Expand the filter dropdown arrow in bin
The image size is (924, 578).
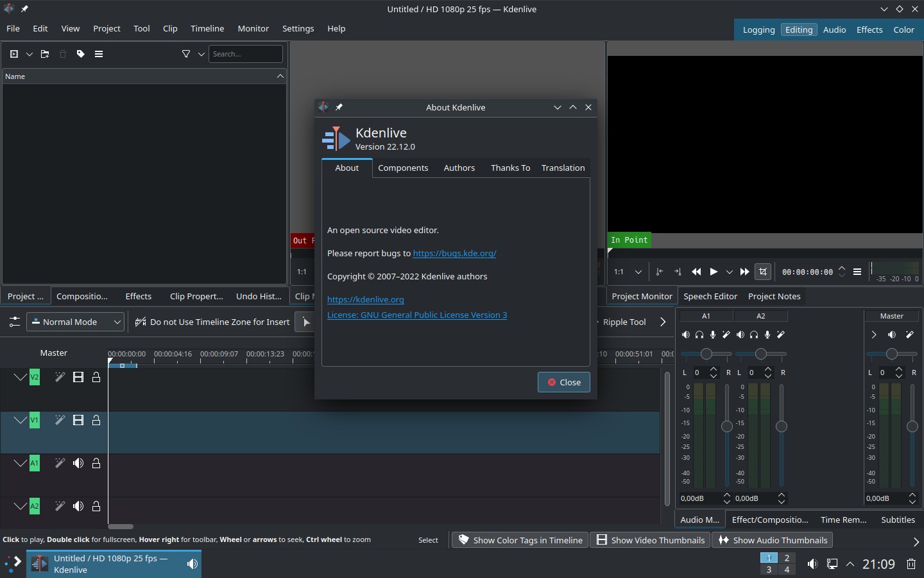click(201, 54)
